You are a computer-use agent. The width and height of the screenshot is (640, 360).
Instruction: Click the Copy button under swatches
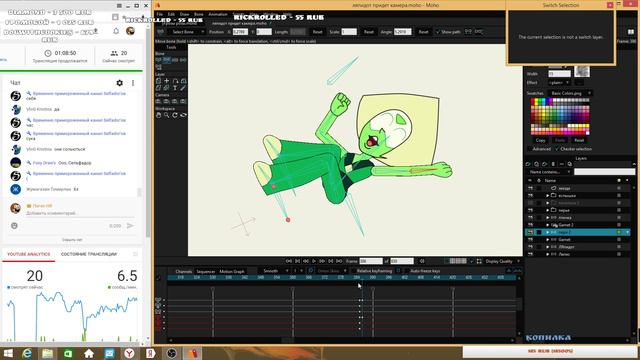540,140
